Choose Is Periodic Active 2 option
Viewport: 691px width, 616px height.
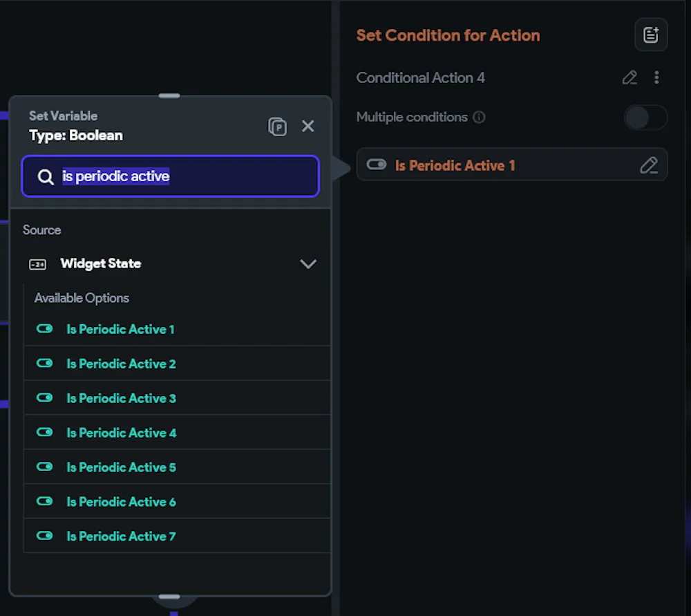pos(177,364)
